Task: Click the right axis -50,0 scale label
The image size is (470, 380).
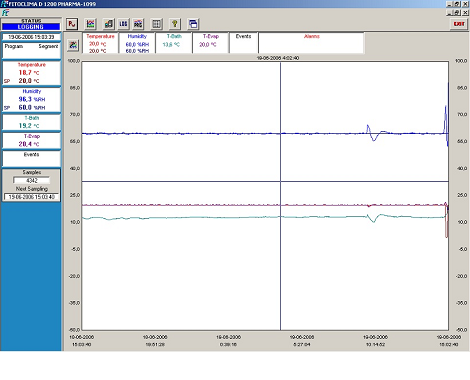Action: click(461, 330)
